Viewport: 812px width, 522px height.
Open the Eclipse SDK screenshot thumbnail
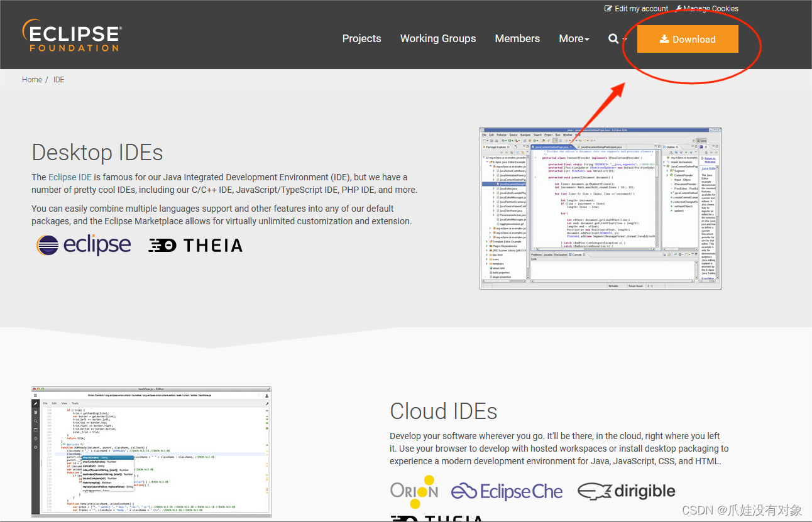pos(600,208)
